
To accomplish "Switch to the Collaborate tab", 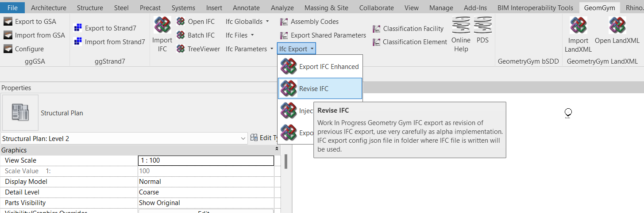I will (376, 8).
